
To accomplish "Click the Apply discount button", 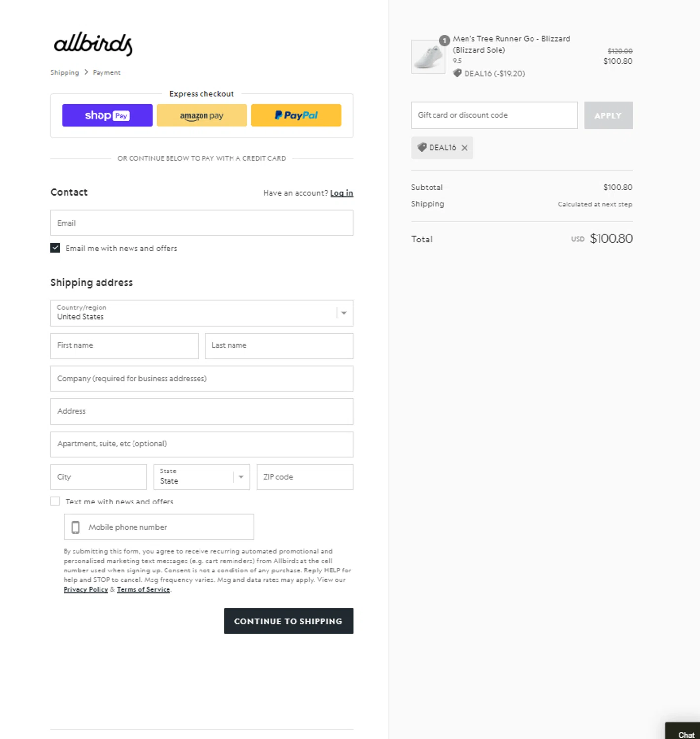I will [608, 115].
